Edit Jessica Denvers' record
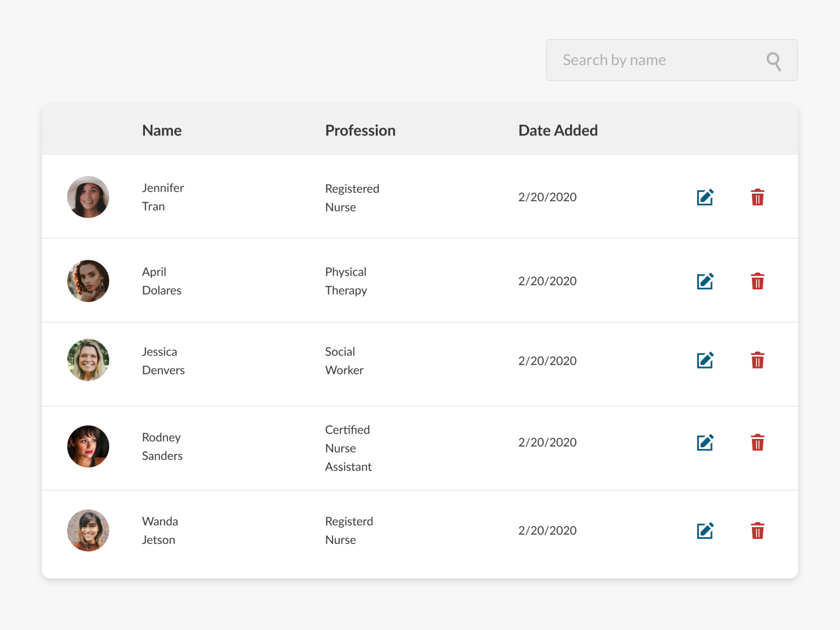The image size is (840, 630). click(x=705, y=361)
